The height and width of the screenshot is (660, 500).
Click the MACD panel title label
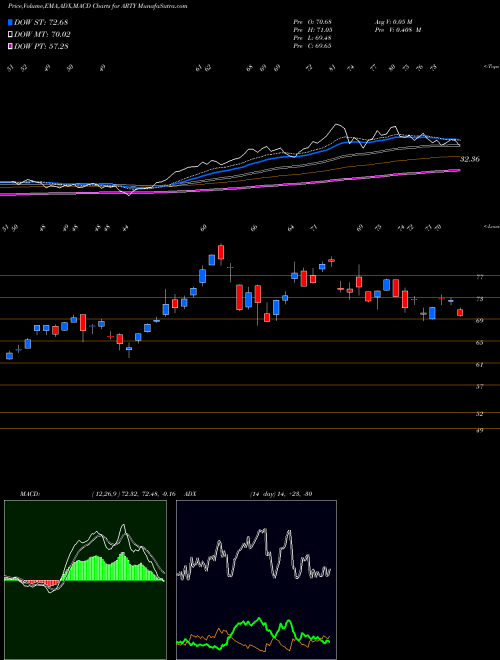29,494
